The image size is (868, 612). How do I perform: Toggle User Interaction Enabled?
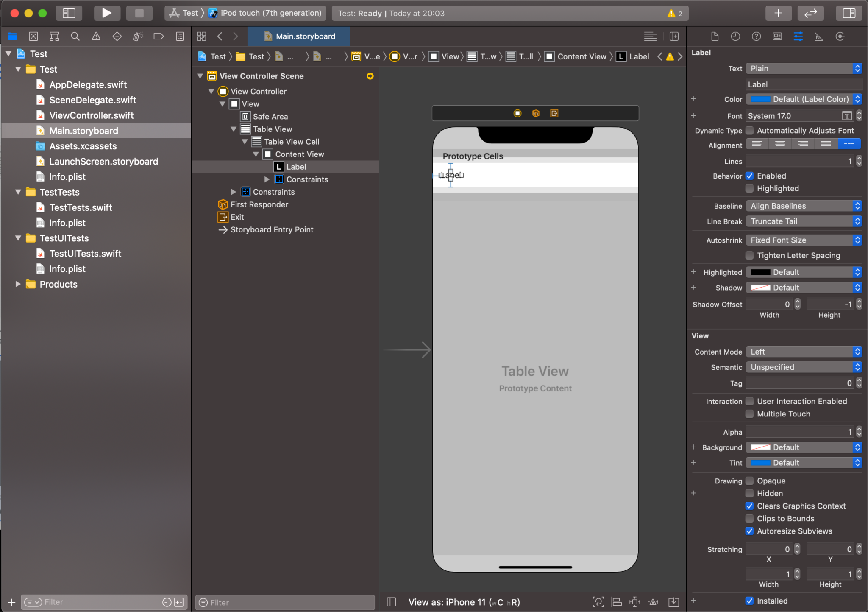(x=749, y=401)
